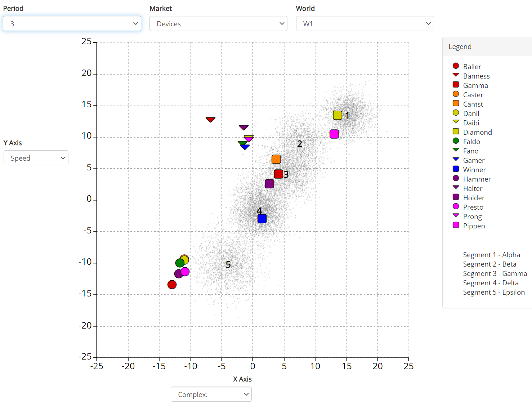Click the Hammer legend label text

pyautogui.click(x=477, y=179)
